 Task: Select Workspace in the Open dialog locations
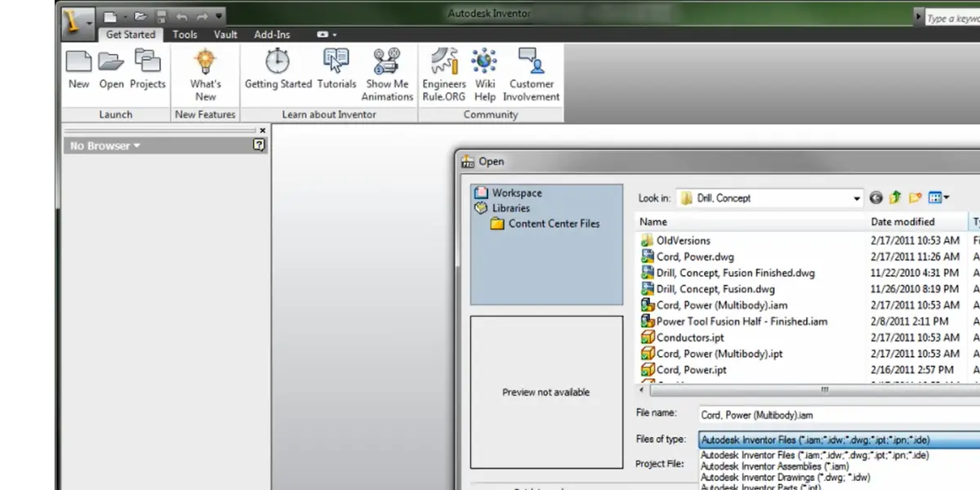click(x=508, y=193)
